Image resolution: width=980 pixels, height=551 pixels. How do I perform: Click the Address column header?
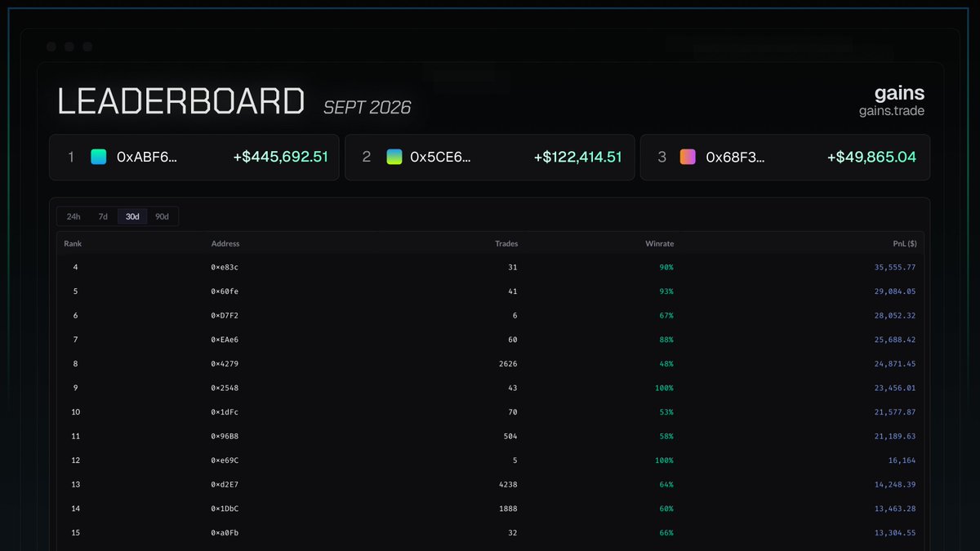click(225, 243)
